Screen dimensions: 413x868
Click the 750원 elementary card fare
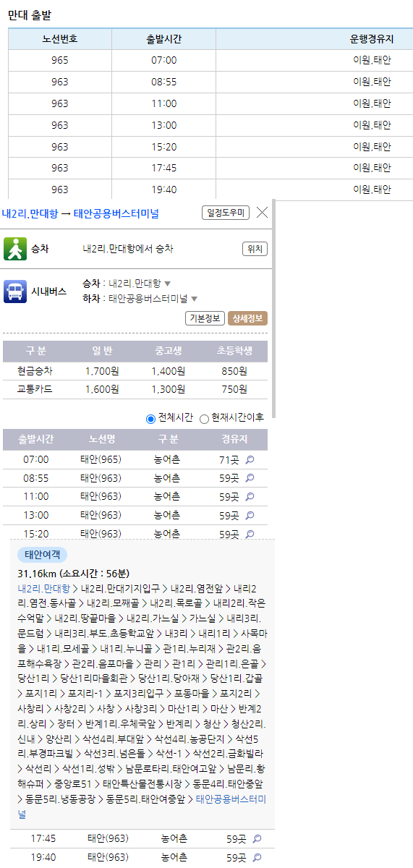(x=234, y=389)
